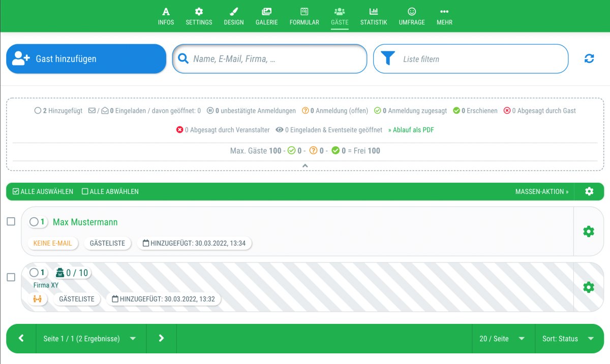Click 0 Abgesagt durch Gast status
610x364 pixels.
(539, 111)
